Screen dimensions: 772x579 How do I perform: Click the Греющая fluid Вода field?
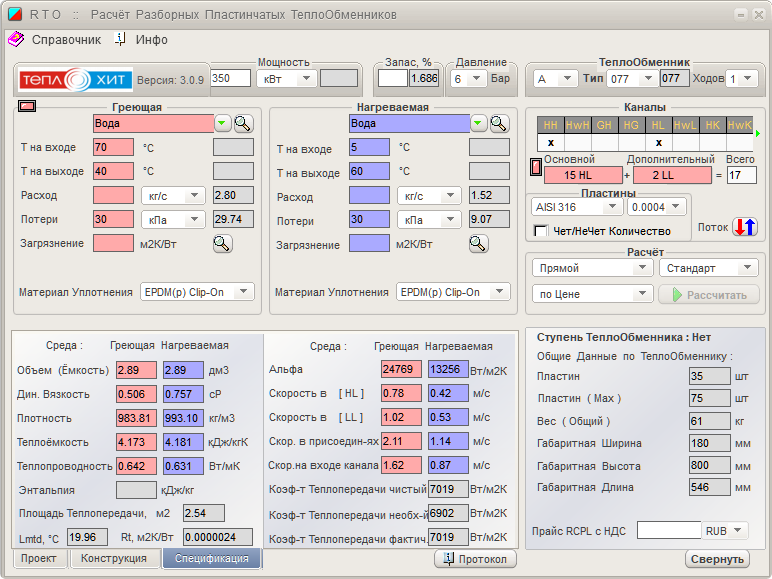click(154, 124)
